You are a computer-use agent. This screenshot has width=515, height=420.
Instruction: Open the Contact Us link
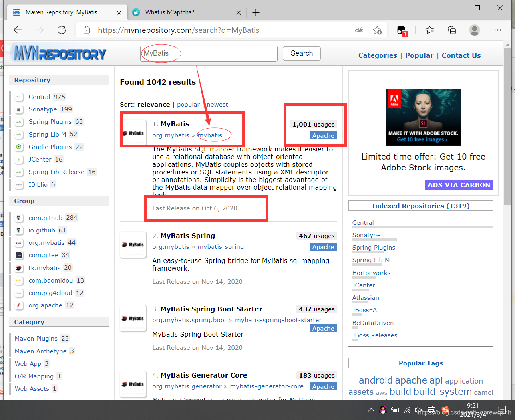(x=461, y=55)
